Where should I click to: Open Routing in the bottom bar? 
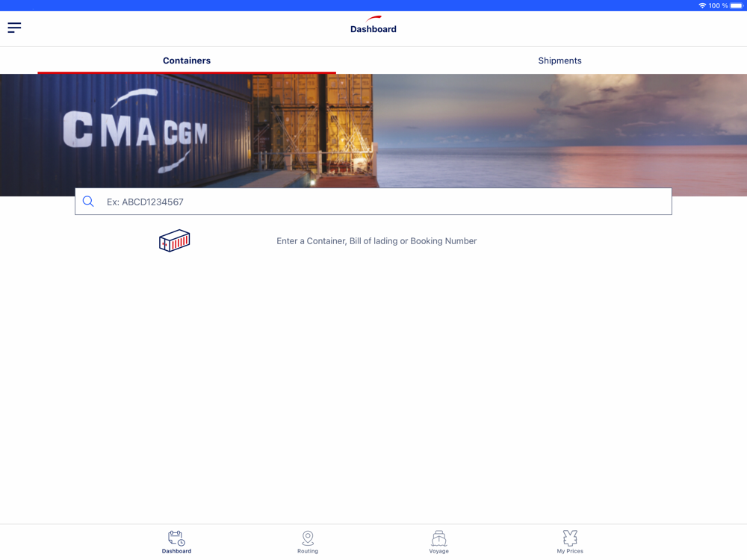[x=308, y=542]
